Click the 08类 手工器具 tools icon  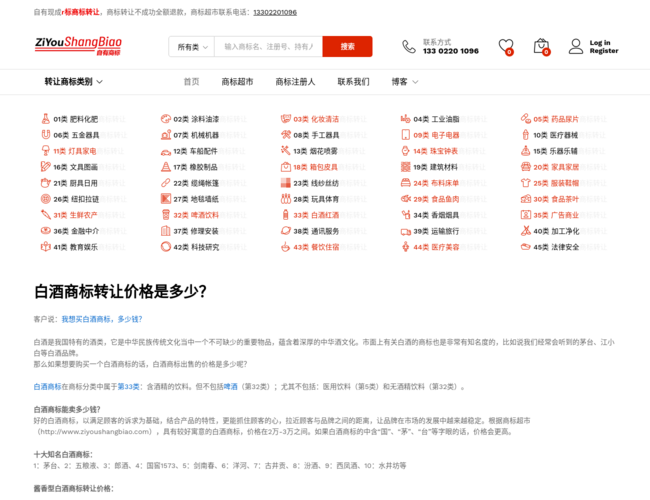click(286, 135)
